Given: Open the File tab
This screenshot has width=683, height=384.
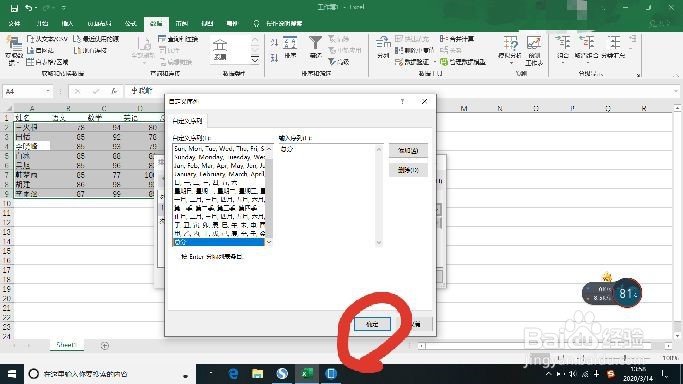Looking at the screenshot, I should (14, 24).
